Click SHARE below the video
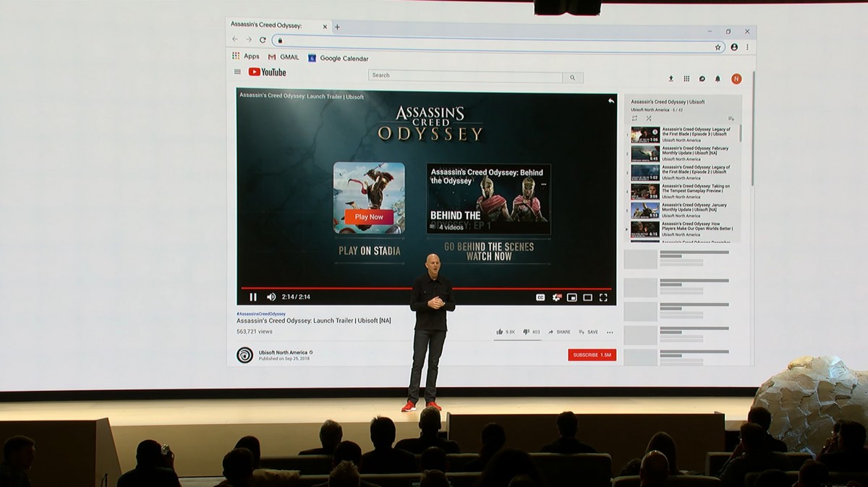This screenshot has width=868, height=487. tap(559, 332)
